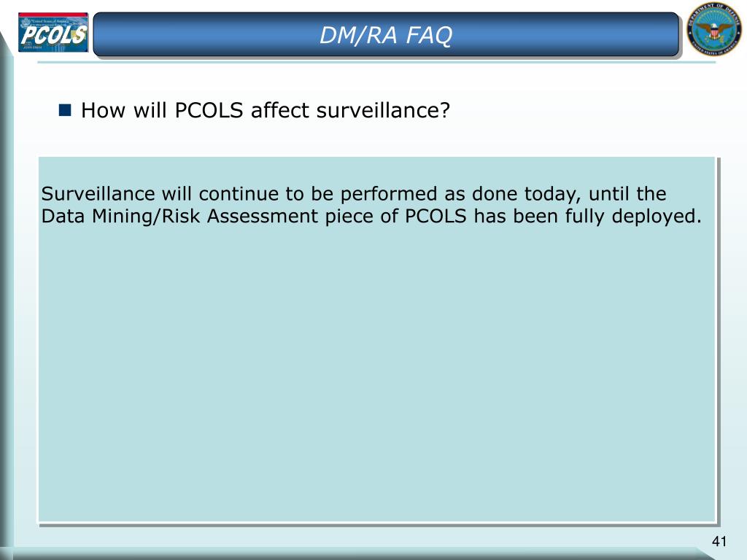The width and height of the screenshot is (747, 560).
Task: Click the phrase 'Data Mining/Risk Assessment'
Action: 179,216
